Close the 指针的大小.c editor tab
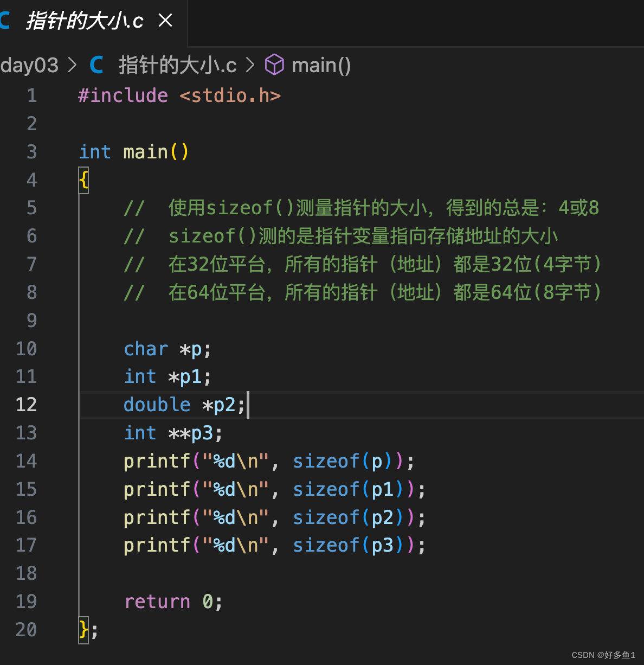The height and width of the screenshot is (665, 644). [x=165, y=21]
